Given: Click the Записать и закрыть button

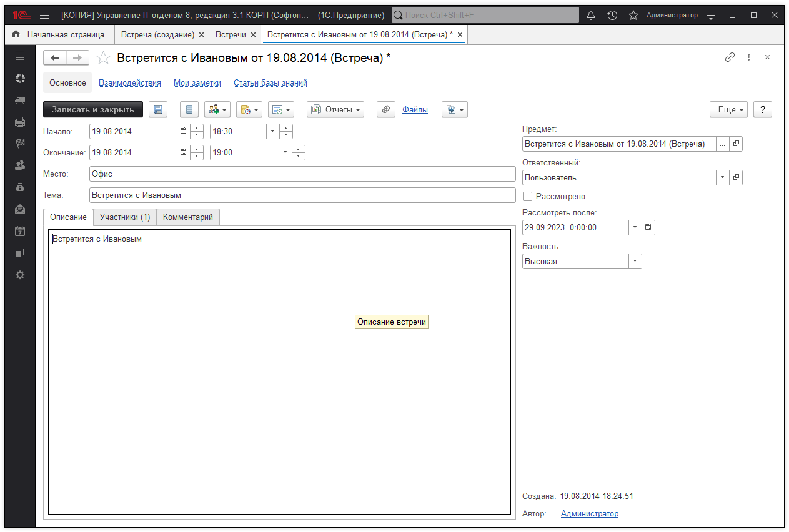Looking at the screenshot, I should (93, 109).
